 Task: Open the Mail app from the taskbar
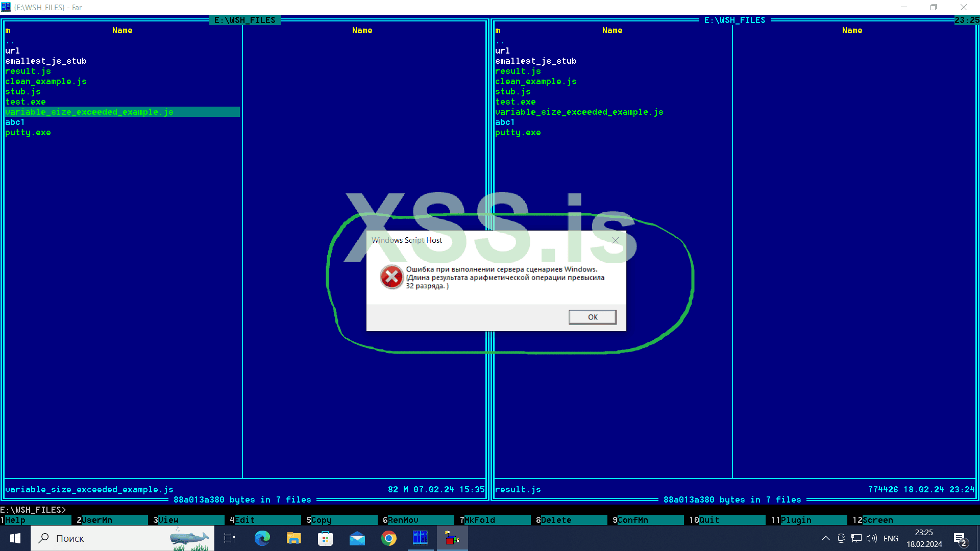[357, 538]
